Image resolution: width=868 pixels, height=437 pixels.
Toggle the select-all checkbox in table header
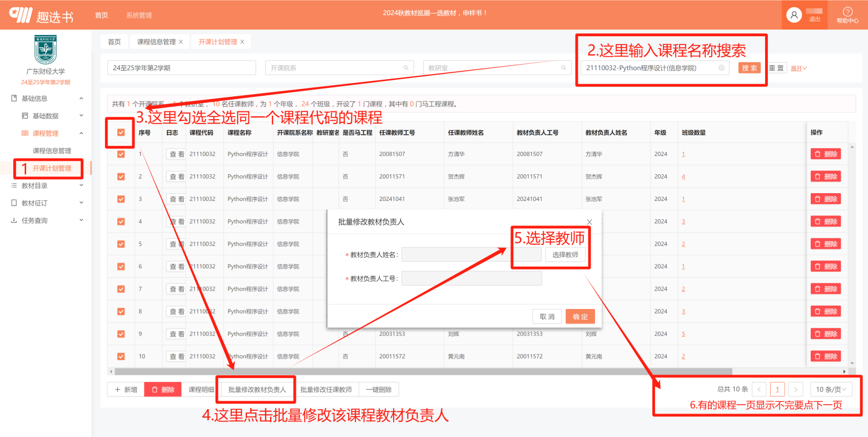[x=121, y=132]
